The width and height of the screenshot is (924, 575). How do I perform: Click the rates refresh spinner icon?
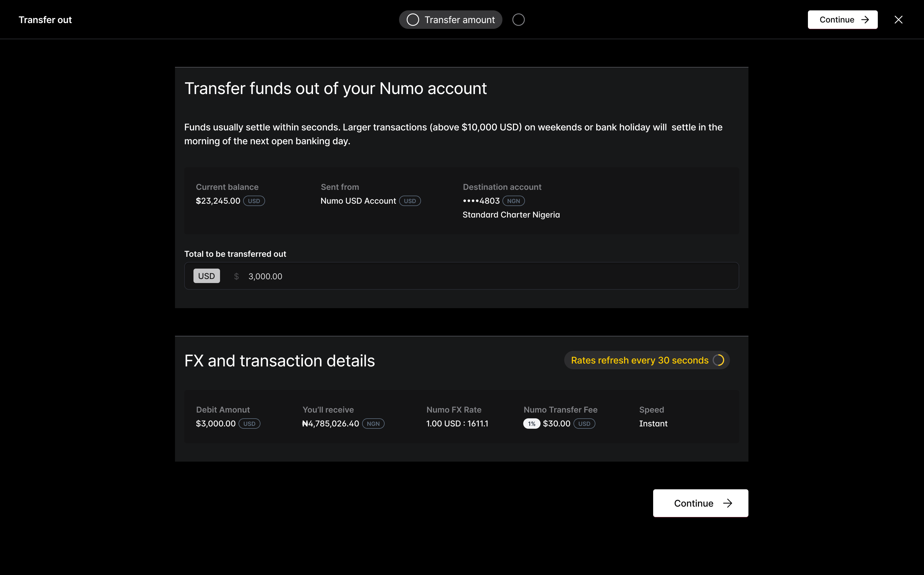click(718, 360)
